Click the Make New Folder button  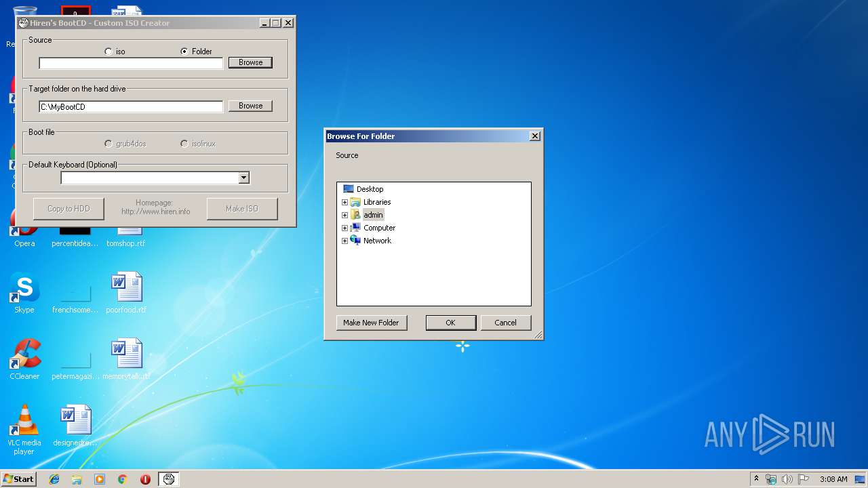372,323
